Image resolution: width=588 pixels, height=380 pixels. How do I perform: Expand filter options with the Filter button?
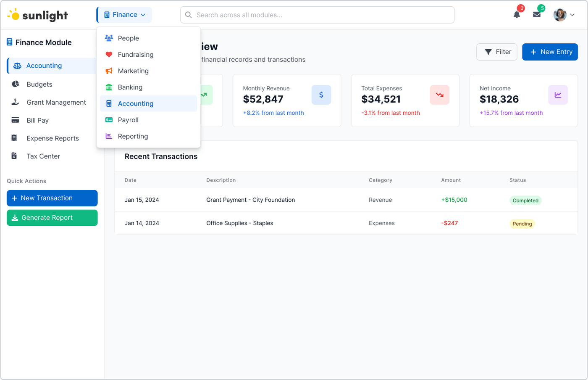496,52
